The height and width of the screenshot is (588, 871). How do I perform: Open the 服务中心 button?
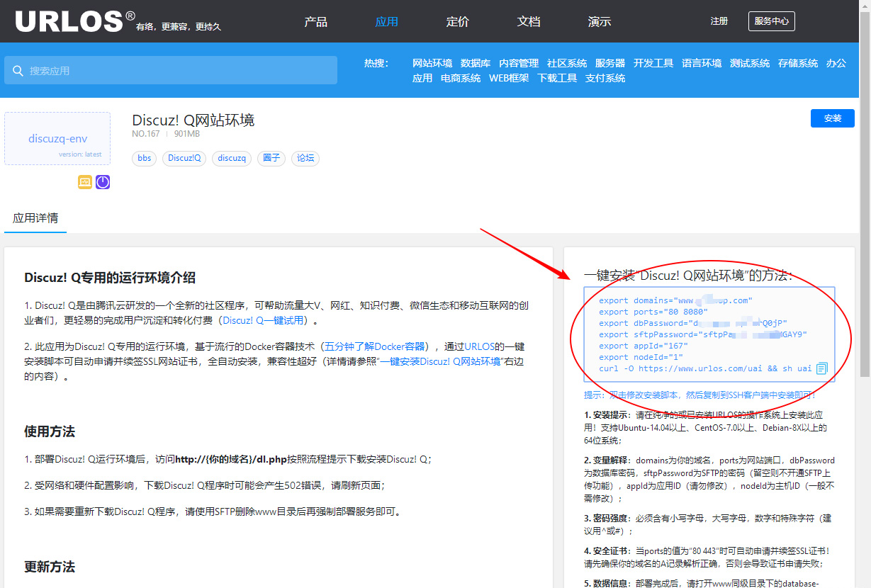[x=771, y=21]
